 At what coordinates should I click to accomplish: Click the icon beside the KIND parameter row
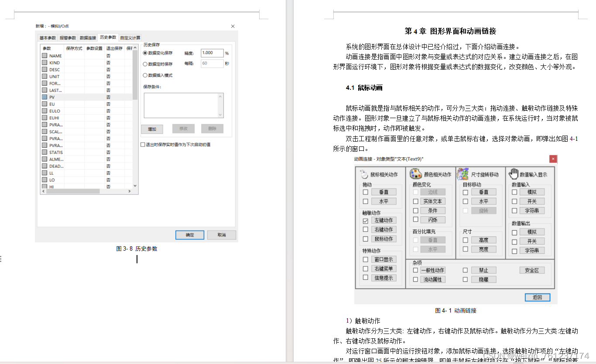(x=45, y=63)
